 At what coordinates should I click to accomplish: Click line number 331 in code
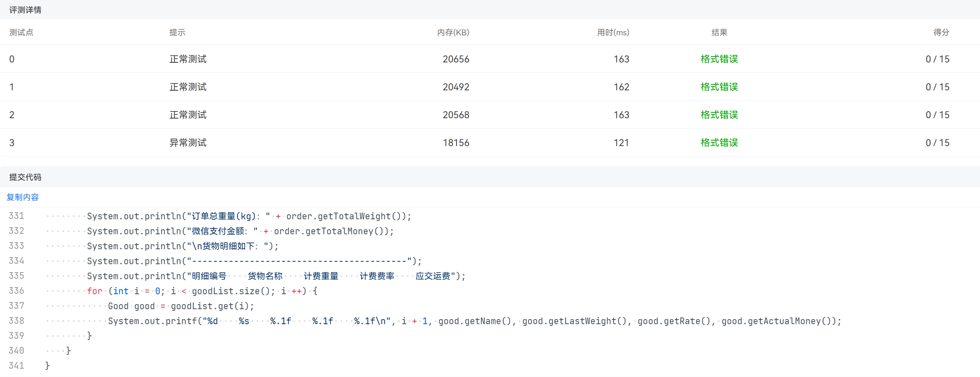[x=17, y=216]
